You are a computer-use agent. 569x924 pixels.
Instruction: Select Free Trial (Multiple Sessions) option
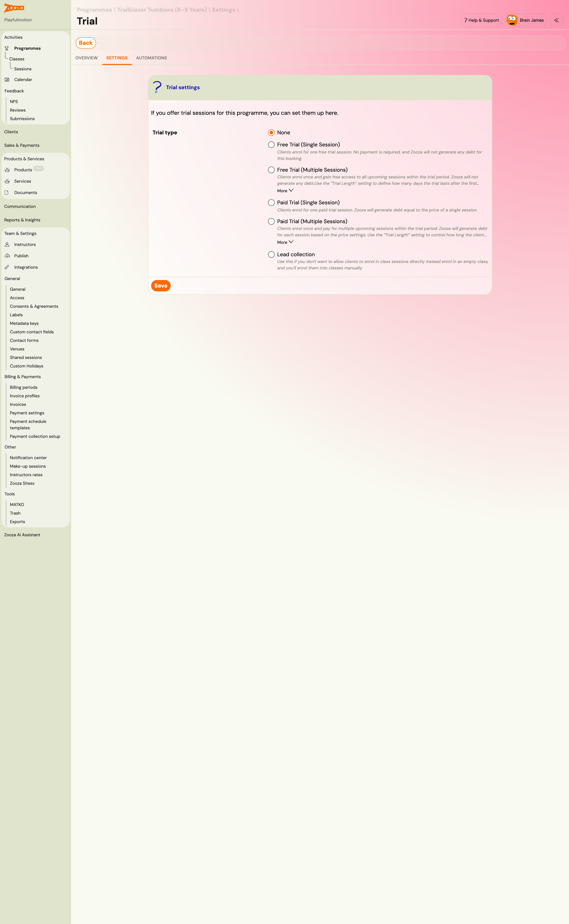pos(271,170)
